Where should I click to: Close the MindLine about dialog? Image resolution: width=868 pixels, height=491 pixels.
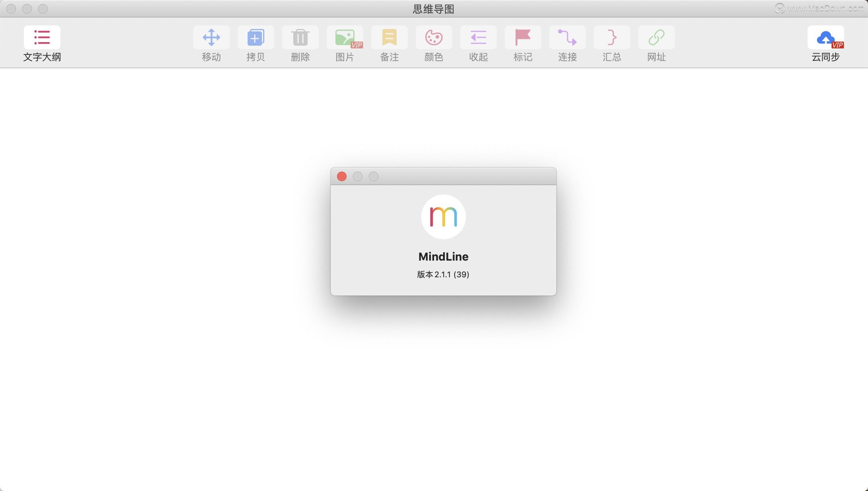(x=342, y=176)
